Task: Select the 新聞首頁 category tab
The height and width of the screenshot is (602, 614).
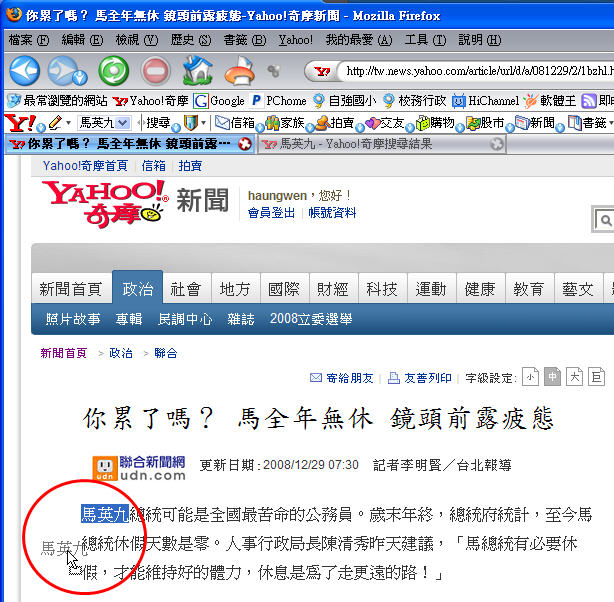Action: [x=71, y=289]
